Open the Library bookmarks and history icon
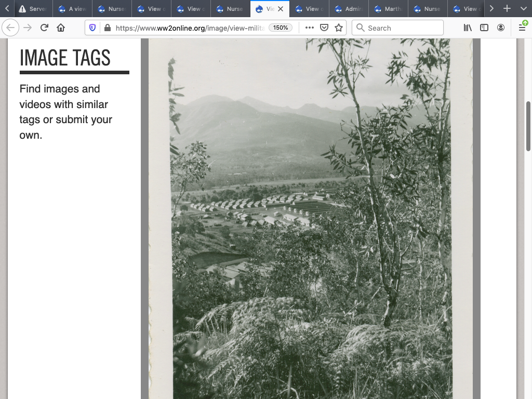Screen dimensions: 532x399 point(468,28)
